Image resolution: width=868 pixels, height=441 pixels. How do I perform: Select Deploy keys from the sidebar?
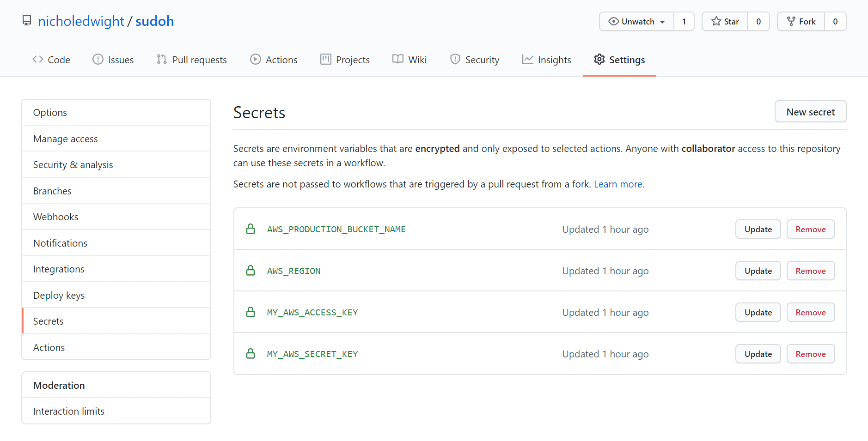[x=59, y=296]
